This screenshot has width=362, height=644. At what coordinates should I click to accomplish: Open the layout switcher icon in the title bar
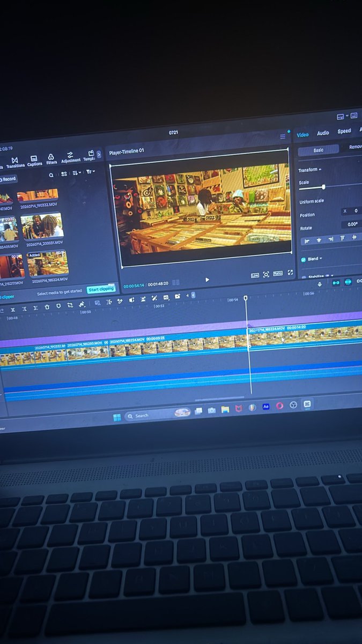tap(340, 116)
